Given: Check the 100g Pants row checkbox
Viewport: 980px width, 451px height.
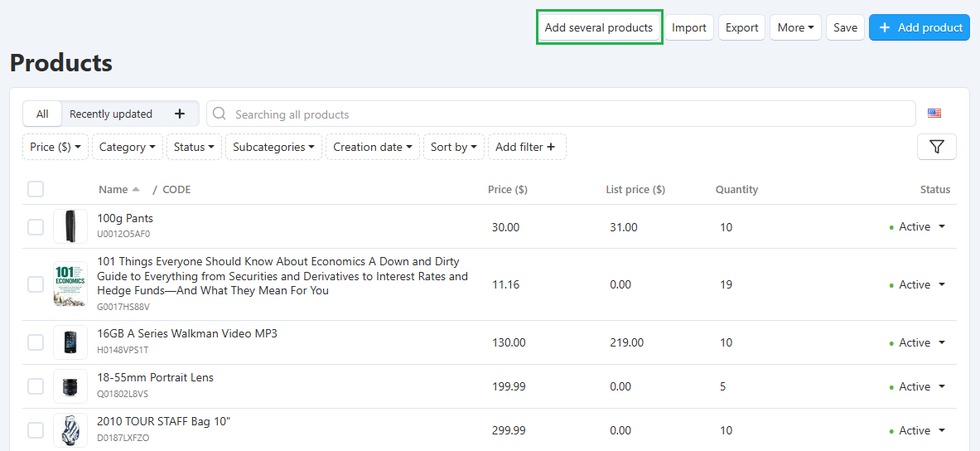Looking at the screenshot, I should coord(36,227).
